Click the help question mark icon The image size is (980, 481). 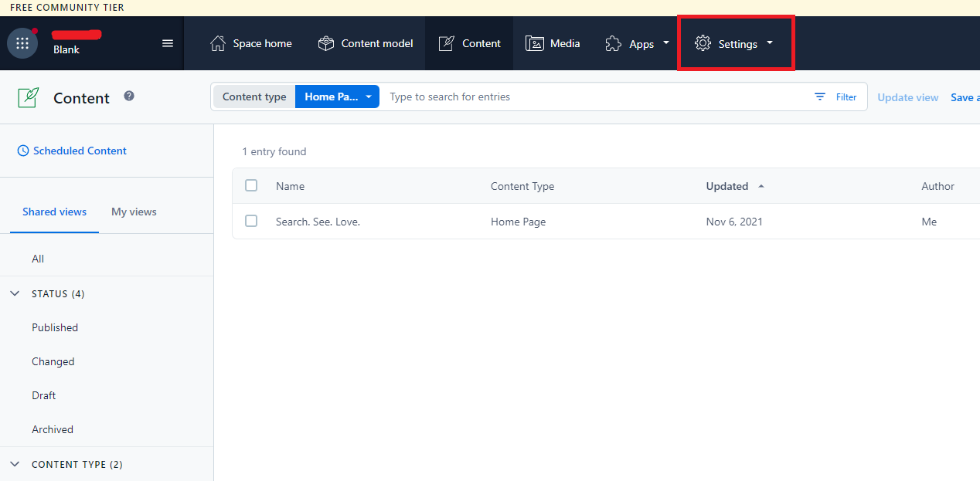click(128, 96)
